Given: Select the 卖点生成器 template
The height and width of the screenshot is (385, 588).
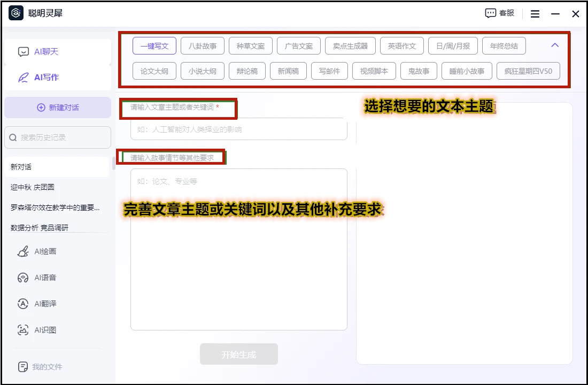Looking at the screenshot, I should tap(350, 46).
